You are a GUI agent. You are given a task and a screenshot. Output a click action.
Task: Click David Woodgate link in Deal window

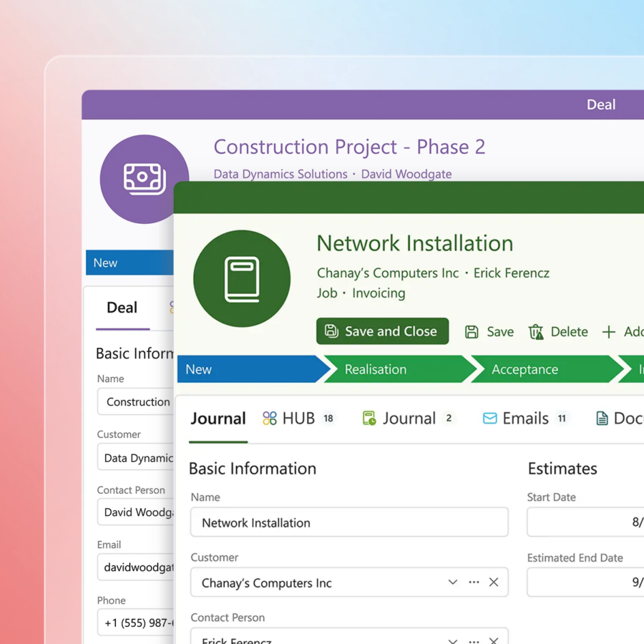(406, 174)
